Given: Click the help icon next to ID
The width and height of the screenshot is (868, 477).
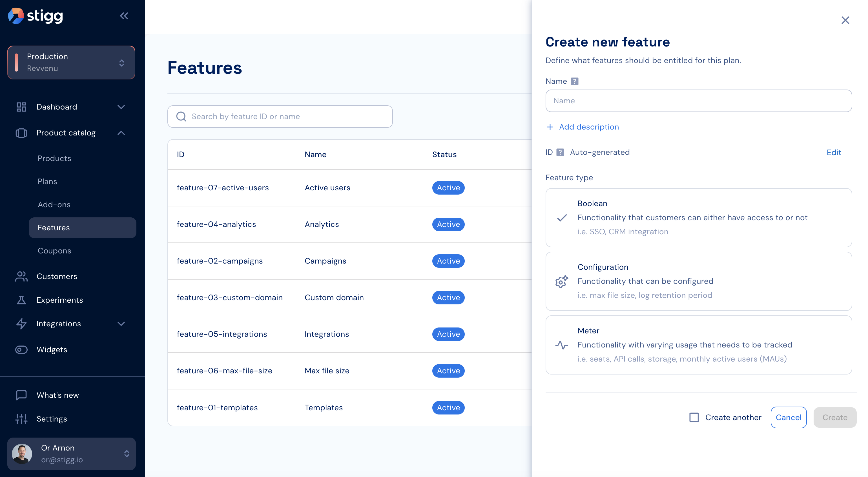Looking at the screenshot, I should coord(560,153).
